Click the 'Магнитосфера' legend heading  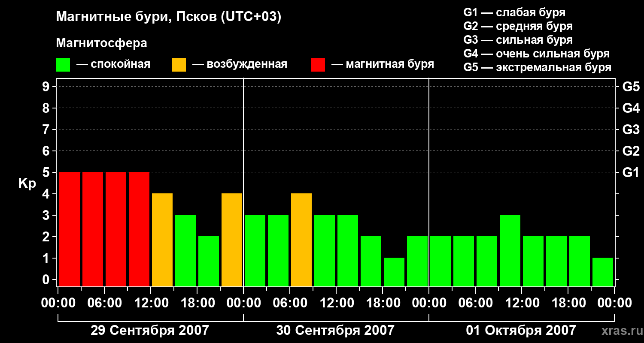[x=102, y=43]
